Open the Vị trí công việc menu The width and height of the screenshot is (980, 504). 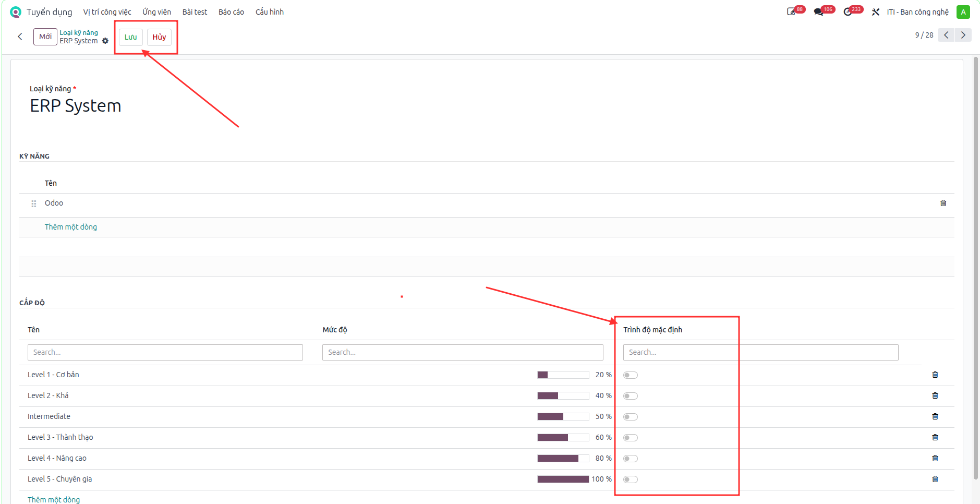(107, 12)
